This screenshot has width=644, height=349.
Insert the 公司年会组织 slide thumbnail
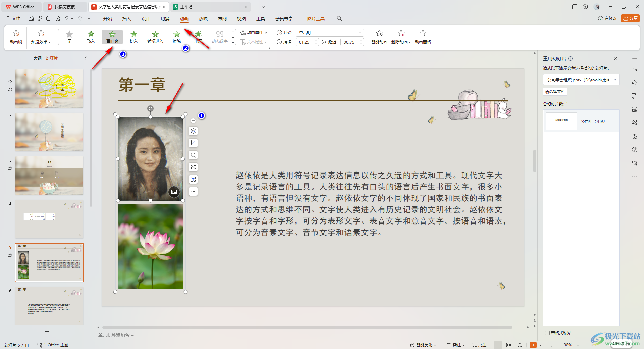pyautogui.click(x=561, y=121)
